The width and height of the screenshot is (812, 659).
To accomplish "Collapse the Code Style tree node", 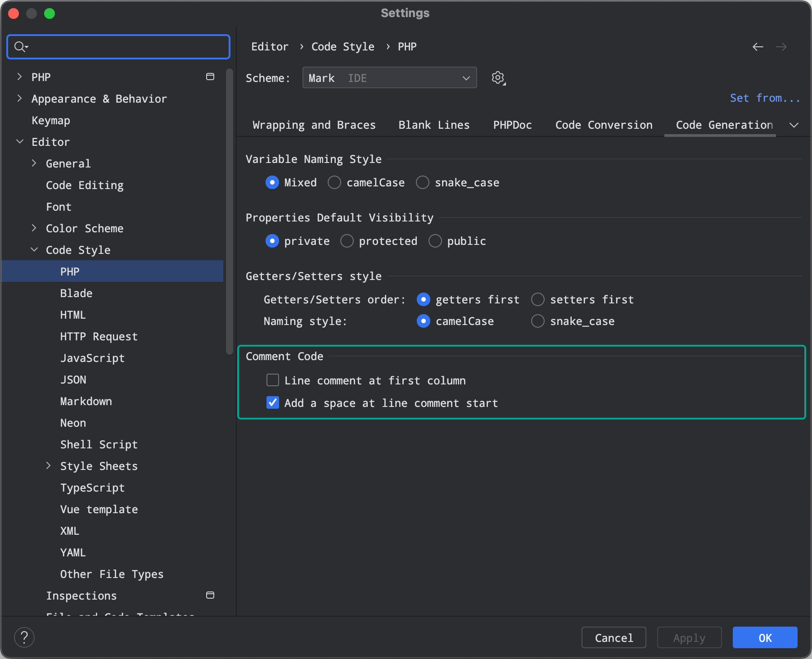I will 34,250.
